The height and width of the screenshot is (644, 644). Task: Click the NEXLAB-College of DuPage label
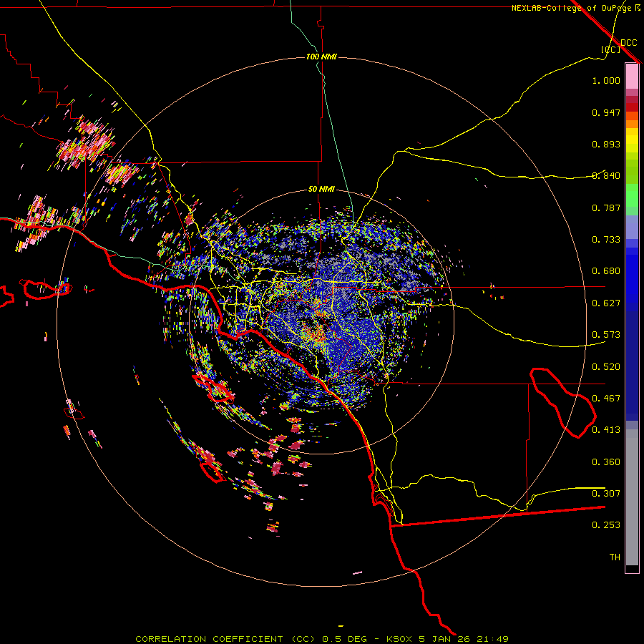(x=572, y=8)
